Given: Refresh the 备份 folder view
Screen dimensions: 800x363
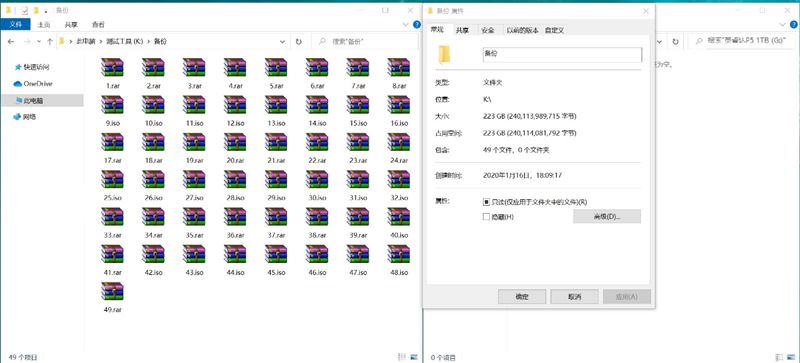Looking at the screenshot, I should 298,41.
